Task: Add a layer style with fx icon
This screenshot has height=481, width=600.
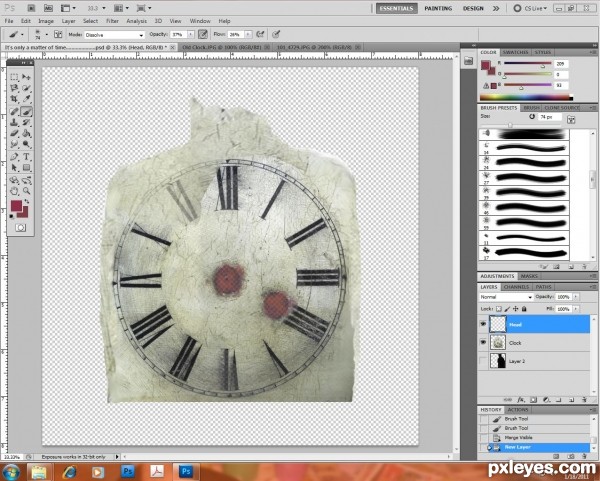Action: click(x=521, y=400)
